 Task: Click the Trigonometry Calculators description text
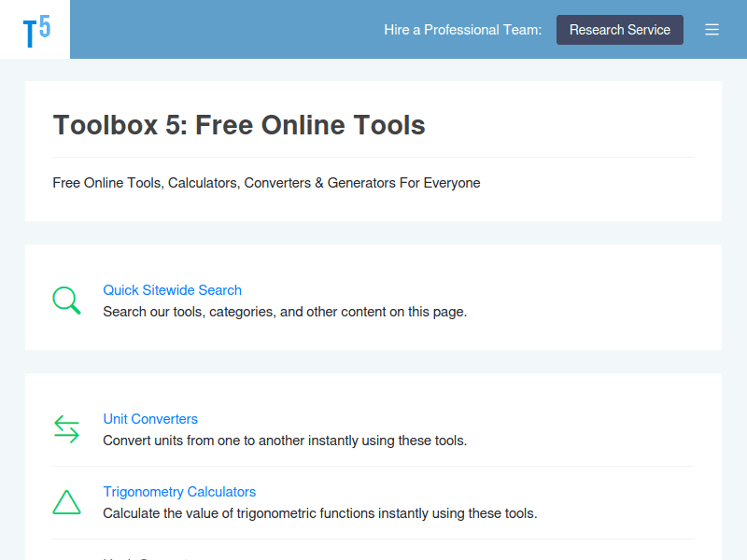pos(319,513)
